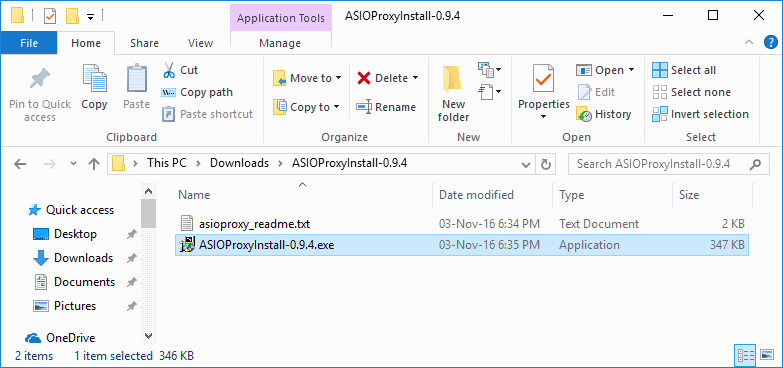Open Properties with the checkmark icon

[543, 79]
